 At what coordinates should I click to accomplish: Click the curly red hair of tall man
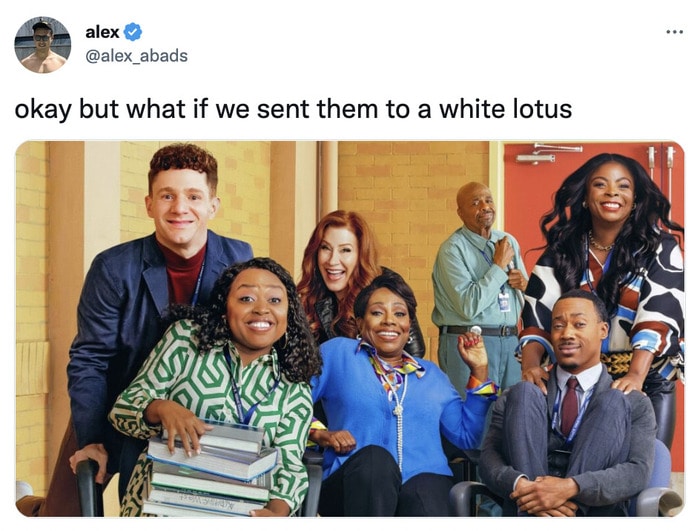[x=184, y=162]
